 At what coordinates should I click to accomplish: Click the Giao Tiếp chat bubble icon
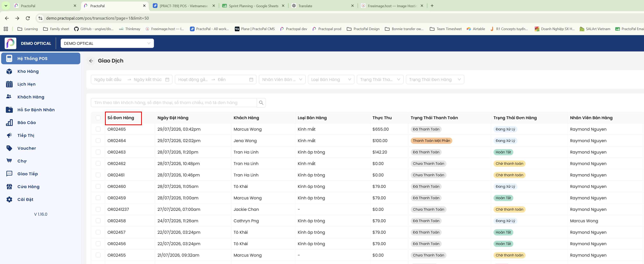[9, 174]
